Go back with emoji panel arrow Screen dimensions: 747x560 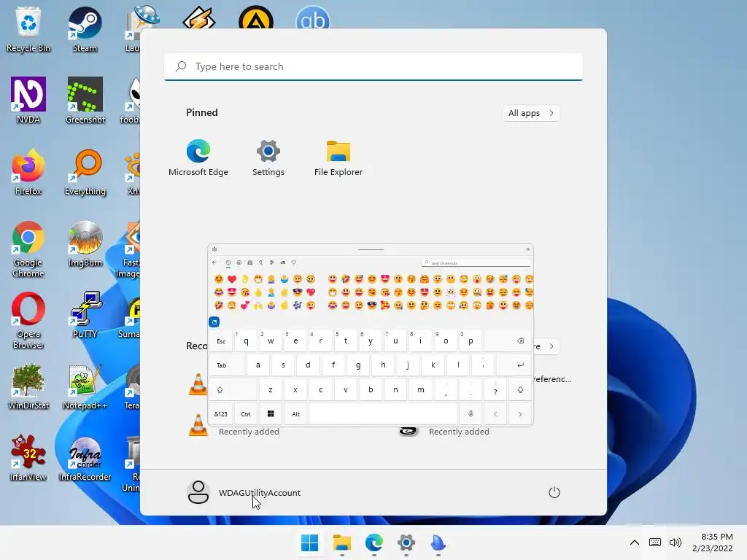[214, 262]
